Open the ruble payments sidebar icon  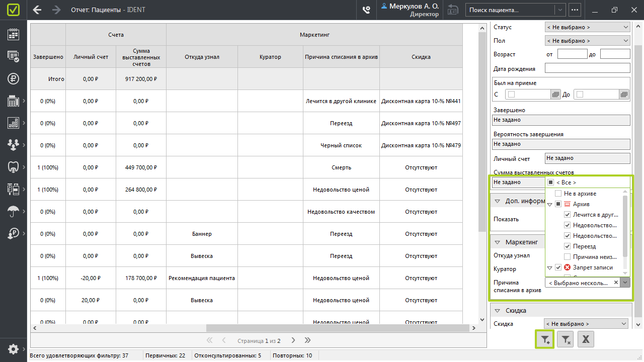[x=14, y=78]
